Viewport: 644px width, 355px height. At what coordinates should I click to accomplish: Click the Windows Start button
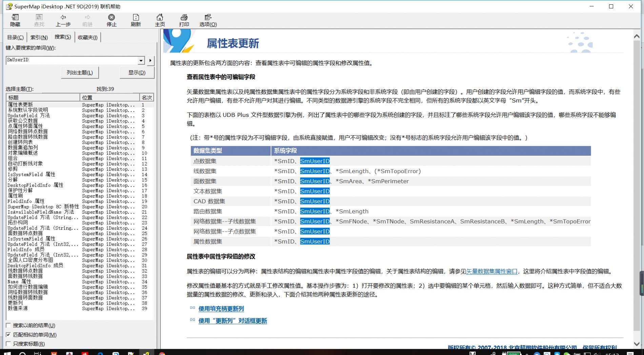tap(7, 353)
